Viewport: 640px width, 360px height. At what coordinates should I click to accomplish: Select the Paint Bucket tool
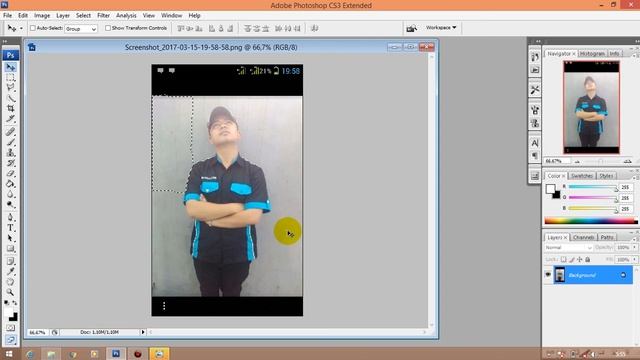point(11,184)
